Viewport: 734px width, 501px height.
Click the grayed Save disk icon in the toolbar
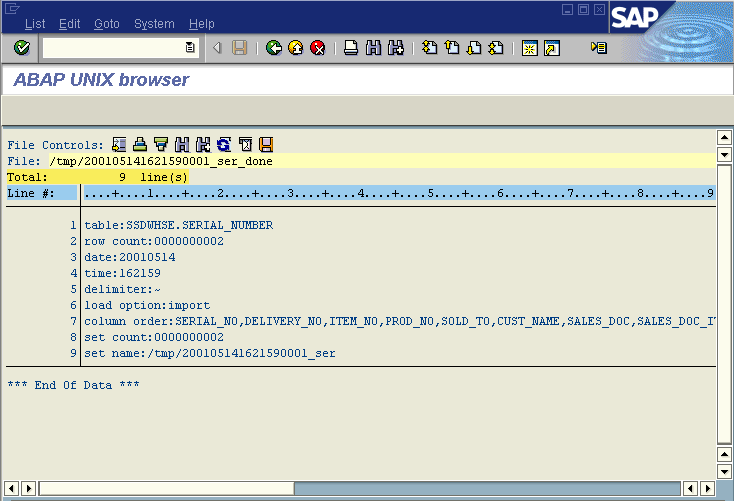pos(240,48)
